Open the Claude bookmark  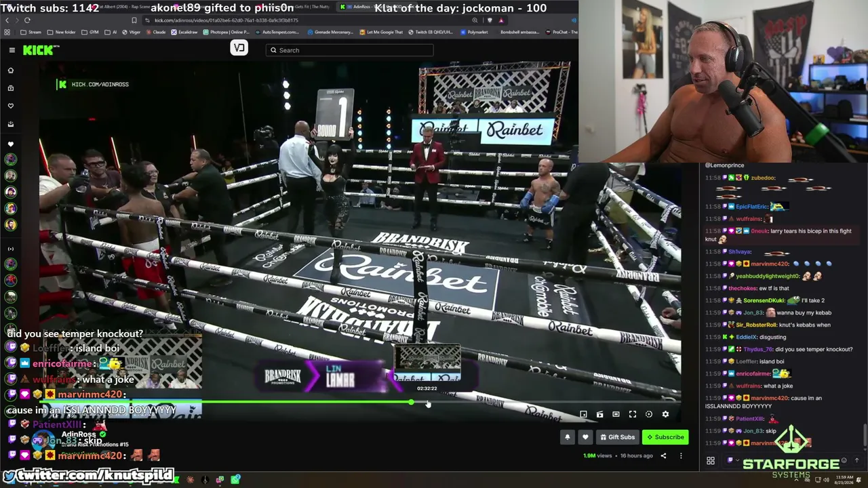[155, 32]
